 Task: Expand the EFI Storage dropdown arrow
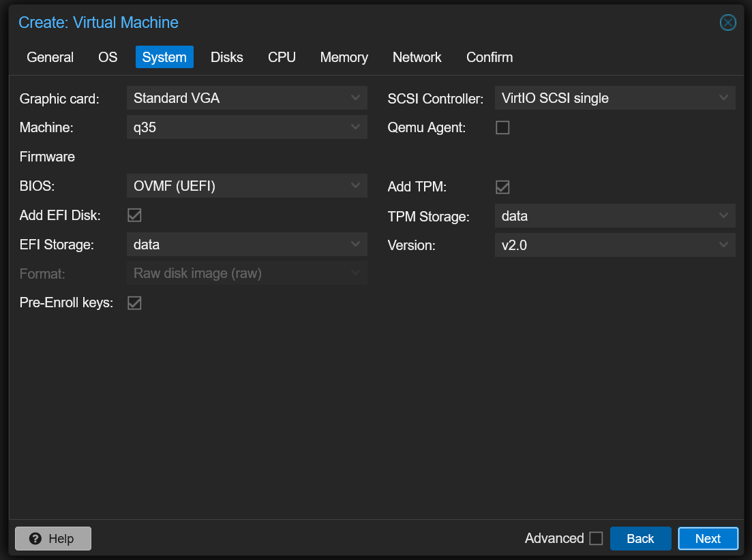pyautogui.click(x=355, y=244)
